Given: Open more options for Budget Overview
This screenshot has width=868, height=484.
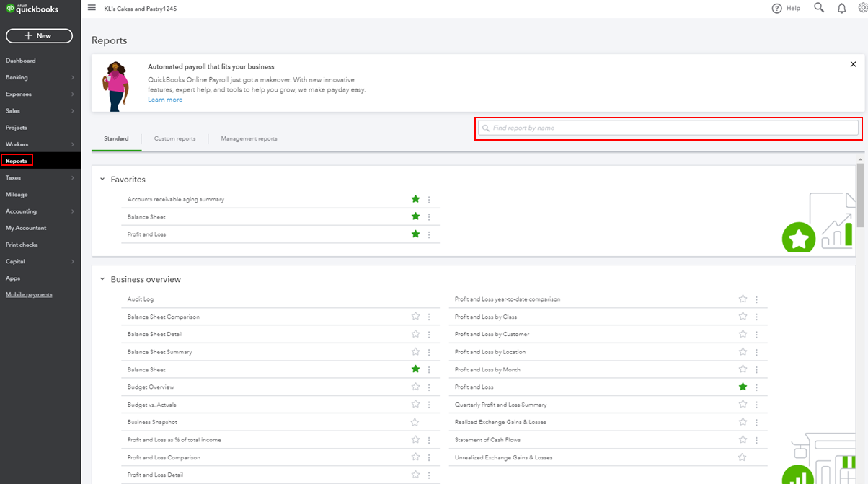Looking at the screenshot, I should coord(429,387).
